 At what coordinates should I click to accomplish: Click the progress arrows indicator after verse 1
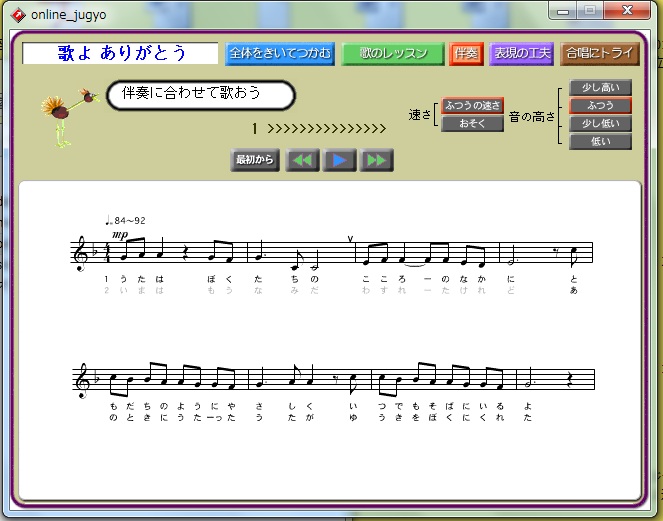pyautogui.click(x=326, y=129)
